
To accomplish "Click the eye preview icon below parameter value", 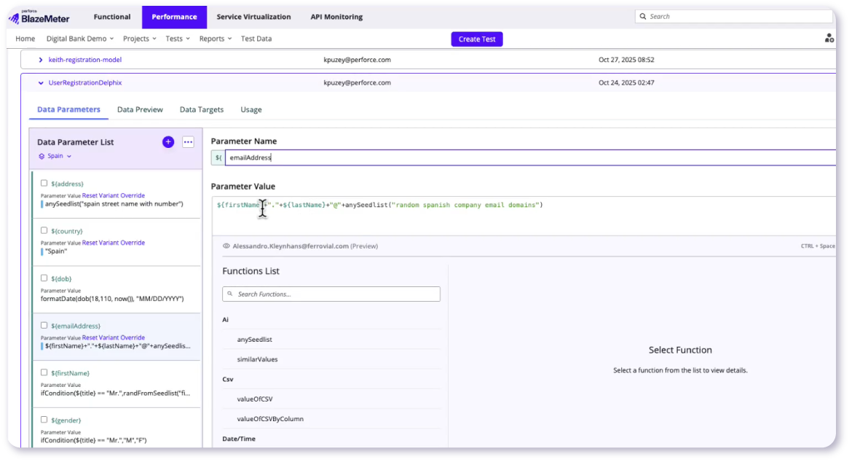I will click(x=226, y=246).
